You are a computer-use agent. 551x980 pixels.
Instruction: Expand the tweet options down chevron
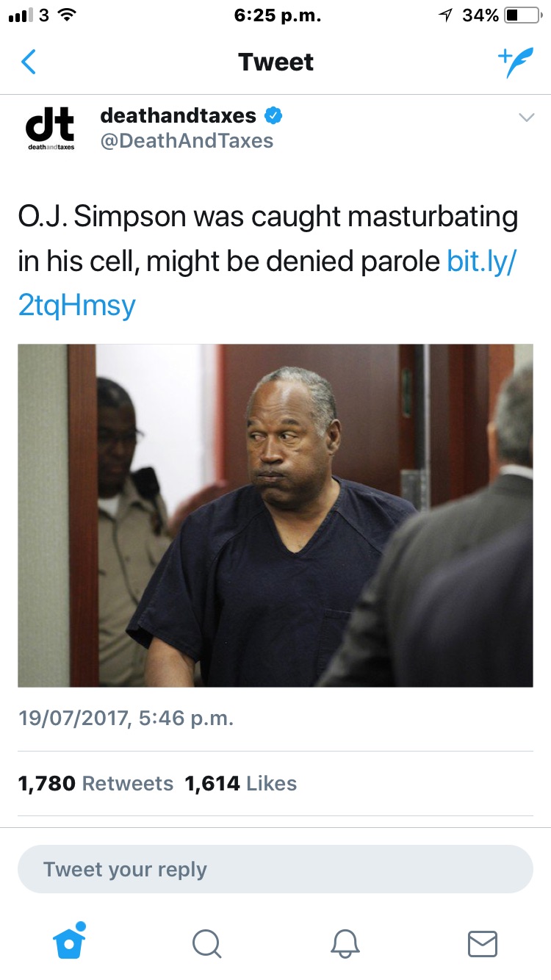[526, 118]
